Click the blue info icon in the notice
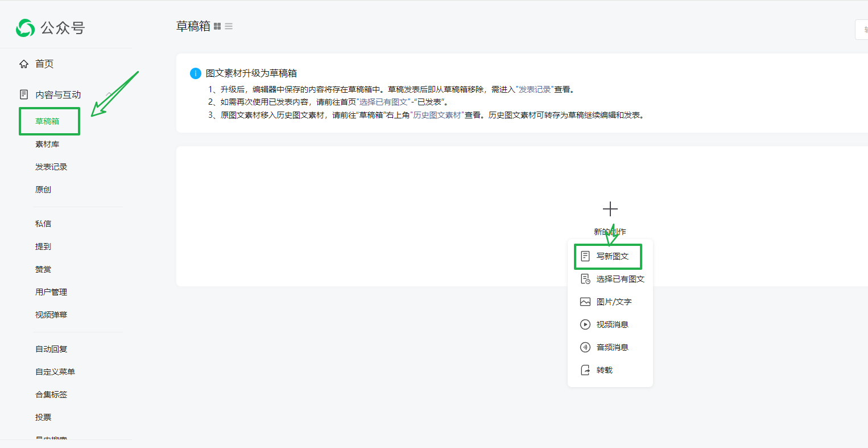Image resolution: width=868 pixels, height=448 pixels. 195,73
